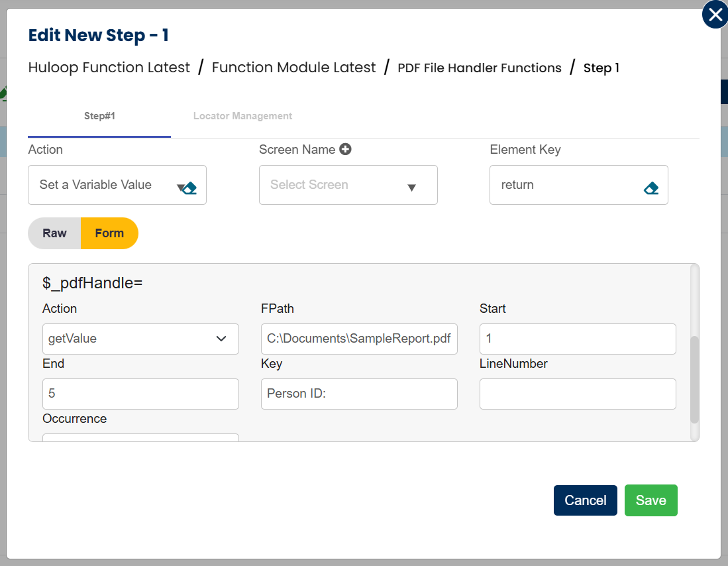Switch to Raw mode

(55, 233)
